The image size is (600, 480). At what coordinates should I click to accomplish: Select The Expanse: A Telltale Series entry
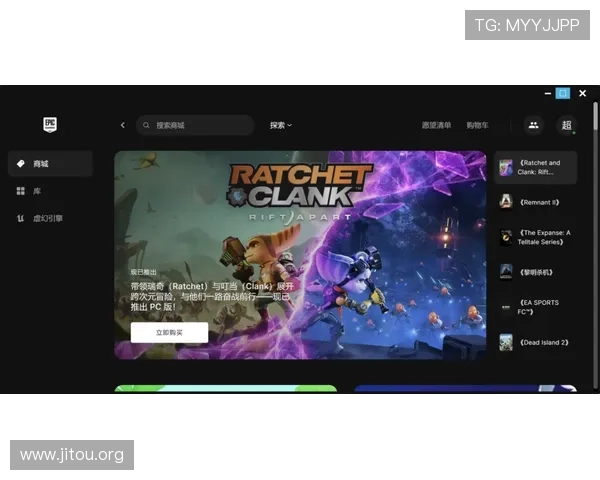tap(536, 237)
